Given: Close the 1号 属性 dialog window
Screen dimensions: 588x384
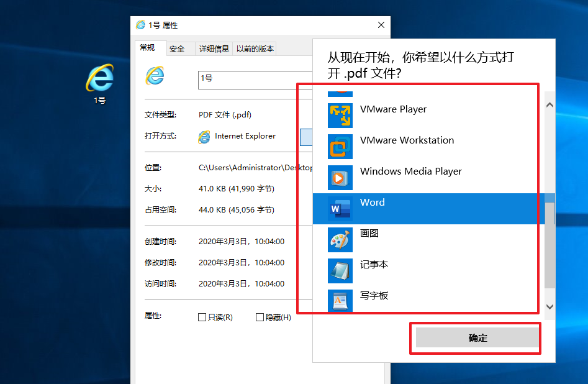Looking at the screenshot, I should tap(381, 25).
